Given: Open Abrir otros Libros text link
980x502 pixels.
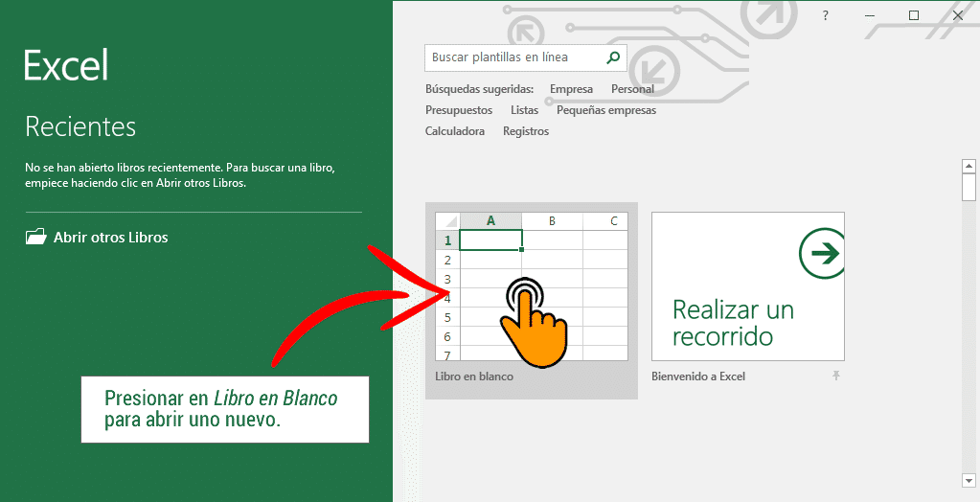Looking at the screenshot, I should [110, 238].
